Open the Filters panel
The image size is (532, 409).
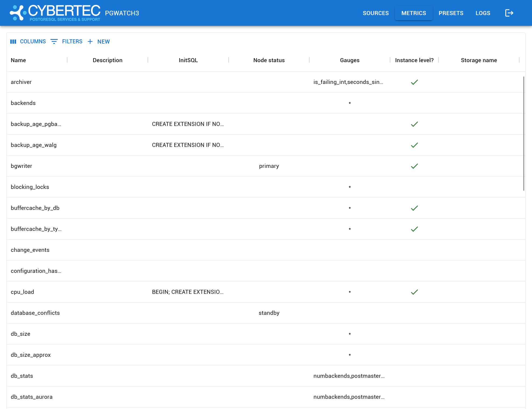click(66, 41)
